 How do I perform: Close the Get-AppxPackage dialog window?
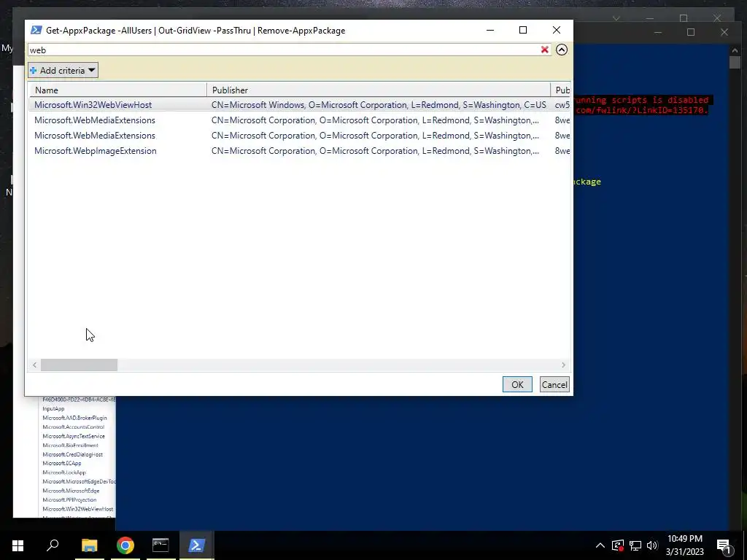click(556, 30)
